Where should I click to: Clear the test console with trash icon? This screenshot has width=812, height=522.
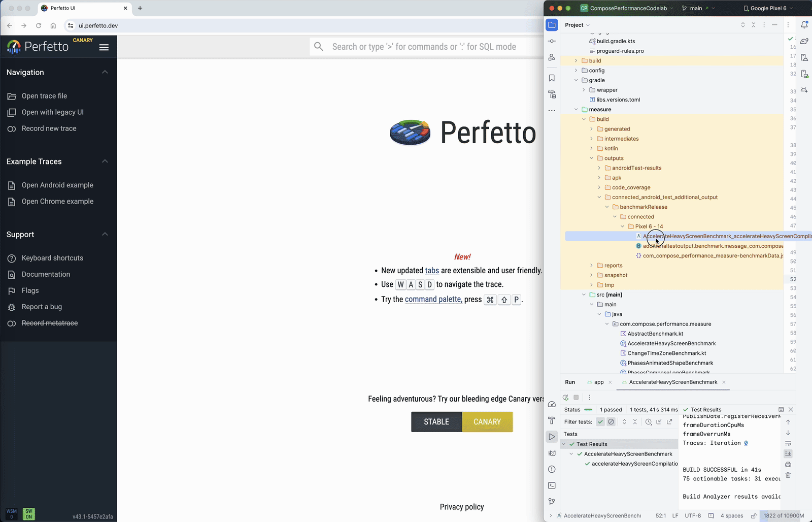click(788, 475)
